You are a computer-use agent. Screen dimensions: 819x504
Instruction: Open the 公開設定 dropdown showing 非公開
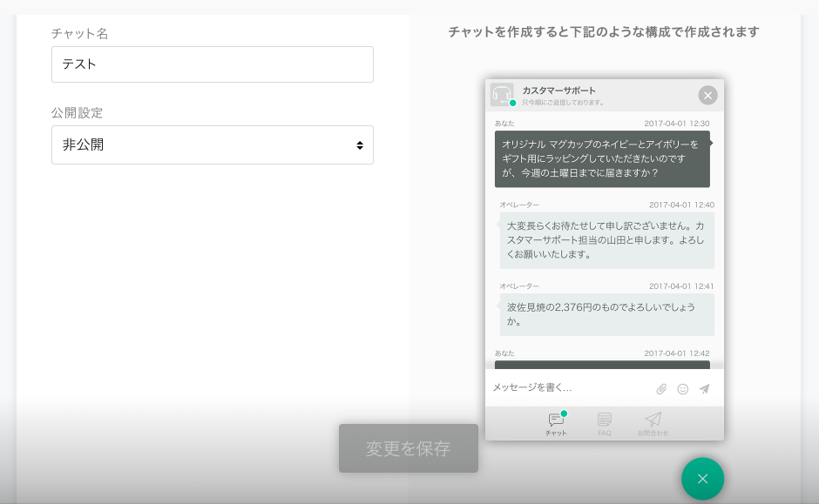point(212,145)
